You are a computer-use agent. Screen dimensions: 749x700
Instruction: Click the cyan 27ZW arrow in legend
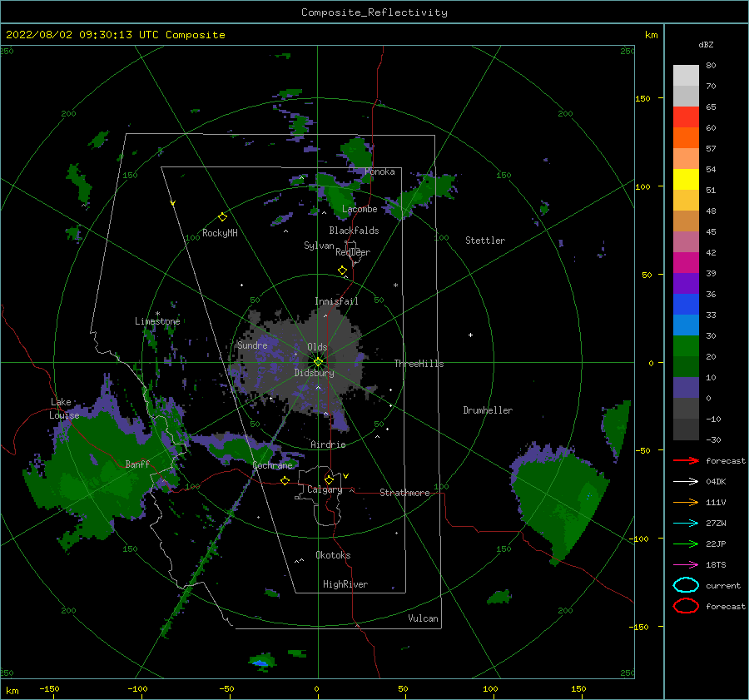686,524
